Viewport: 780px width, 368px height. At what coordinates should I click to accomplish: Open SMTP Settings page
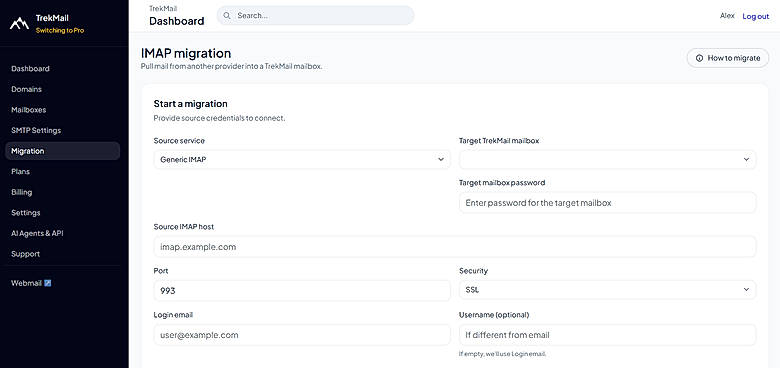click(36, 130)
